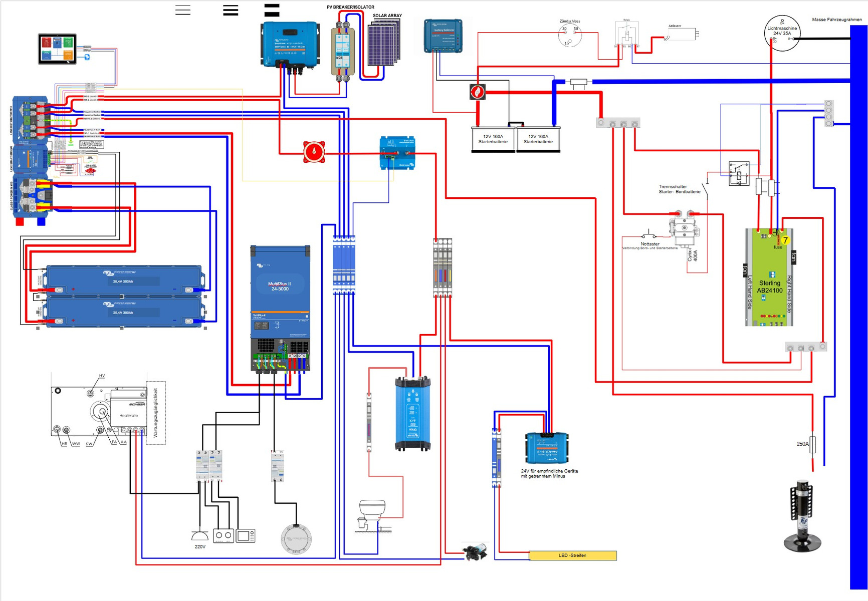
Task: Click the GX touchscreen display unit
Action: click(57, 49)
